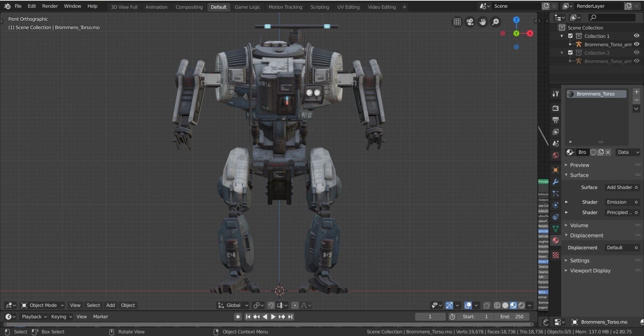This screenshot has height=336, width=644.
Task: Toggle Collection 2 exclude checkbox
Action: coord(570,53)
